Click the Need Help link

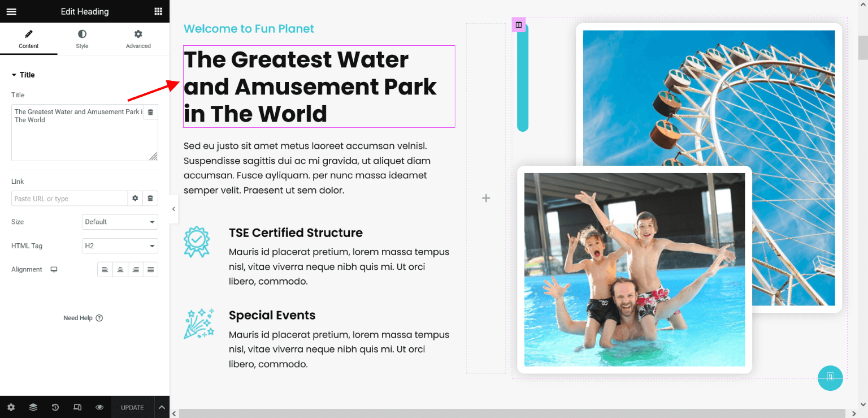(x=83, y=318)
